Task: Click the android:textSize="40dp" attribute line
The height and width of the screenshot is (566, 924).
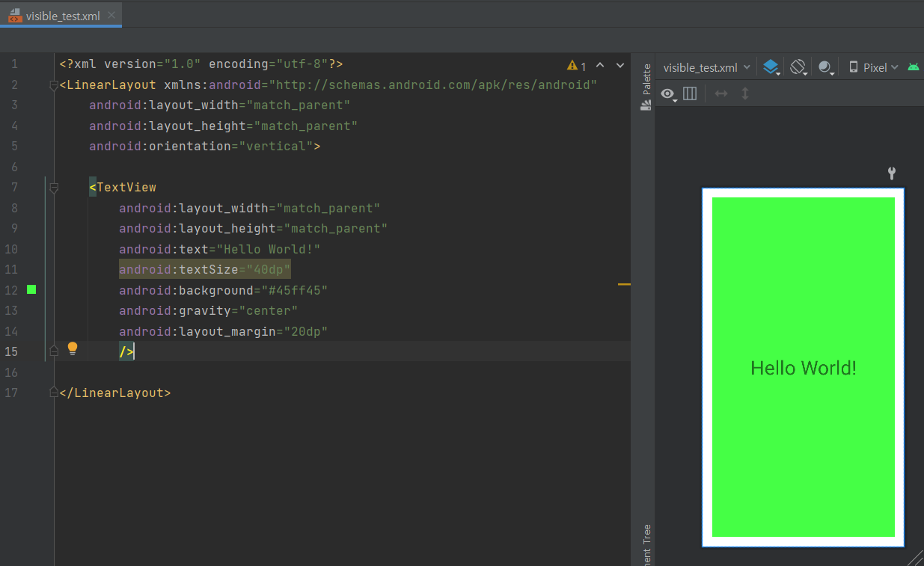Action: 204,269
